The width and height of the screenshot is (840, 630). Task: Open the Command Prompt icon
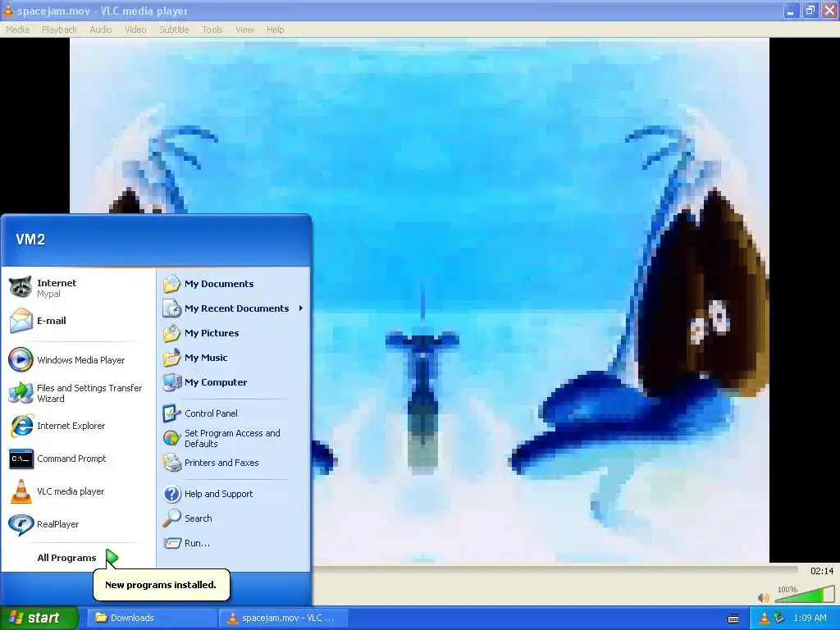21,459
